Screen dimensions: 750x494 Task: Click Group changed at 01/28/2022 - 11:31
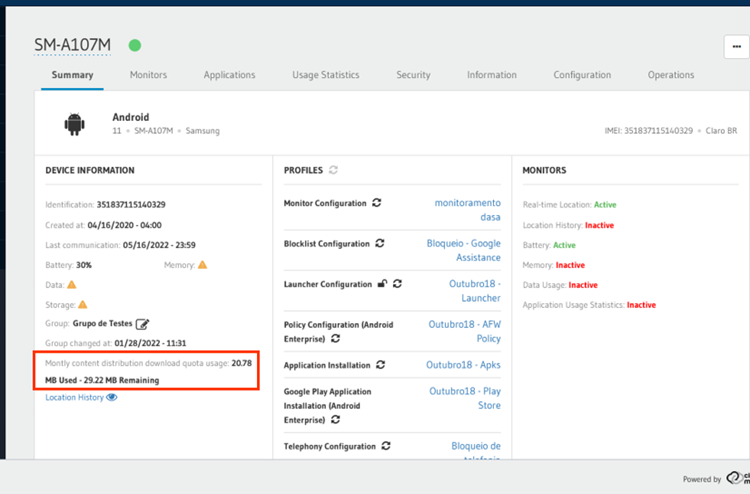tap(150, 343)
